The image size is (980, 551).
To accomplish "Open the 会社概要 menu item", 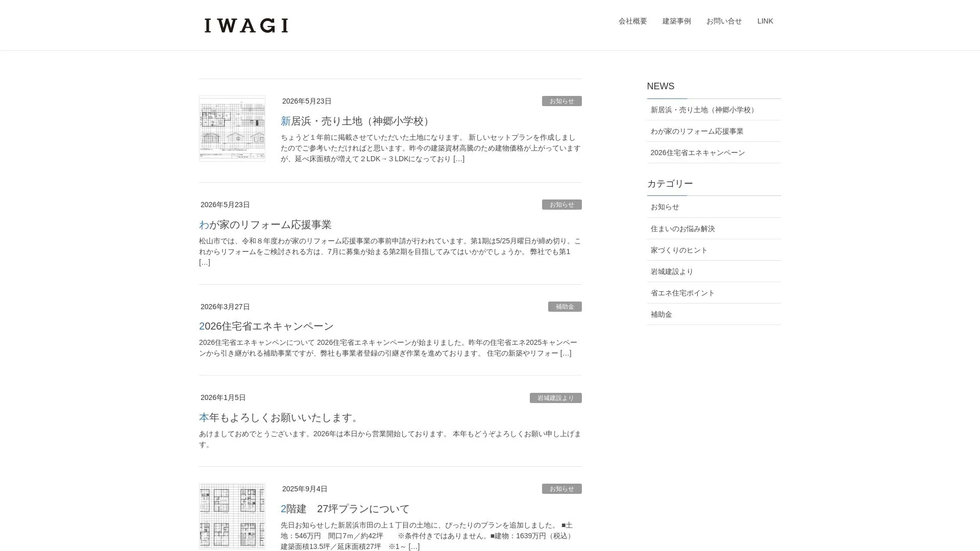I will (632, 21).
